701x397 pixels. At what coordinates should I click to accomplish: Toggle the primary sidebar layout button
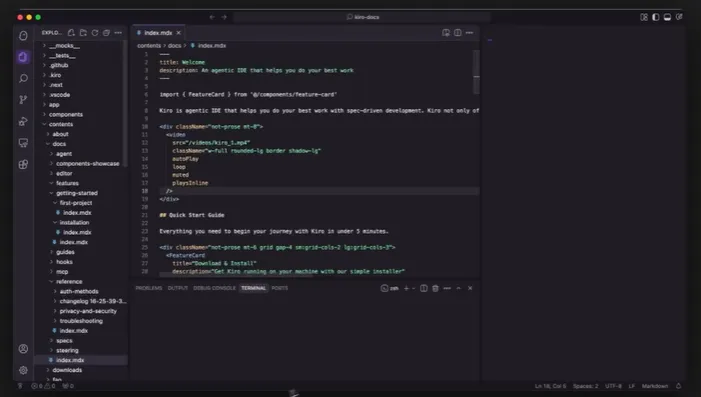pos(655,17)
